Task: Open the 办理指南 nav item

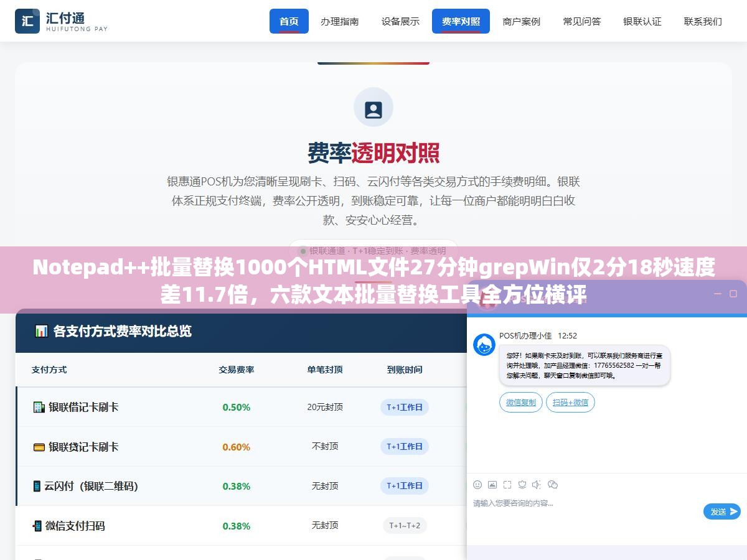Action: 340,21
